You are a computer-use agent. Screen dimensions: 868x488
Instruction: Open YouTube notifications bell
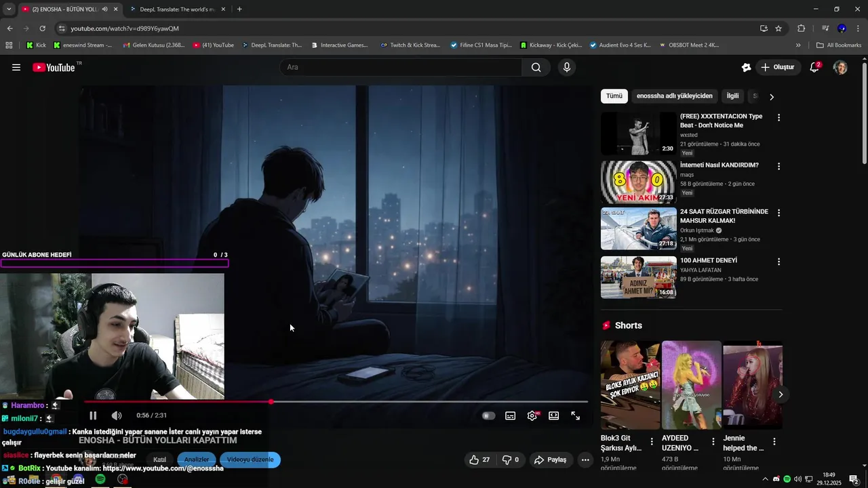pyautogui.click(x=815, y=67)
